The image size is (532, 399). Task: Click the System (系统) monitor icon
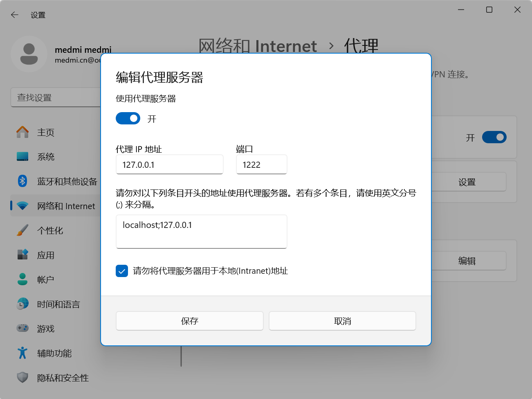tap(22, 157)
